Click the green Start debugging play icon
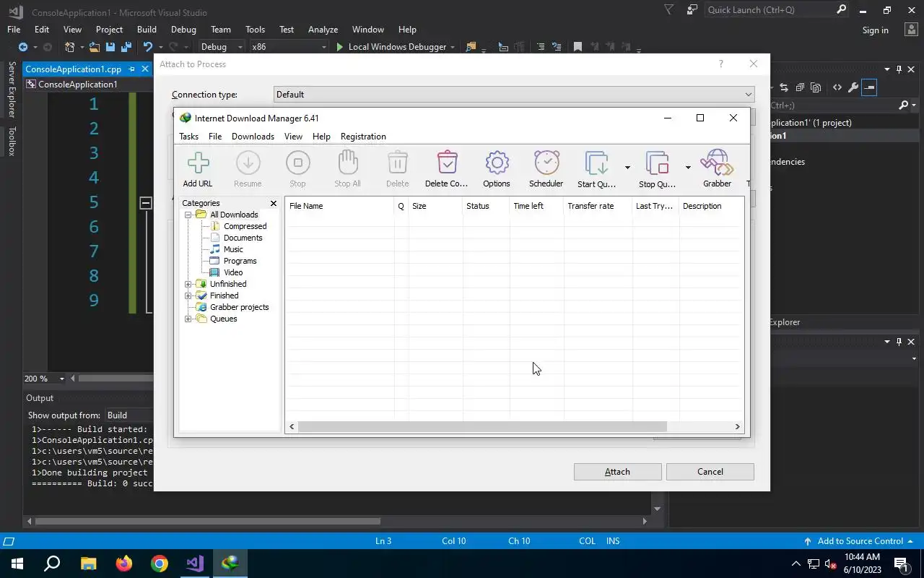 [x=340, y=47]
